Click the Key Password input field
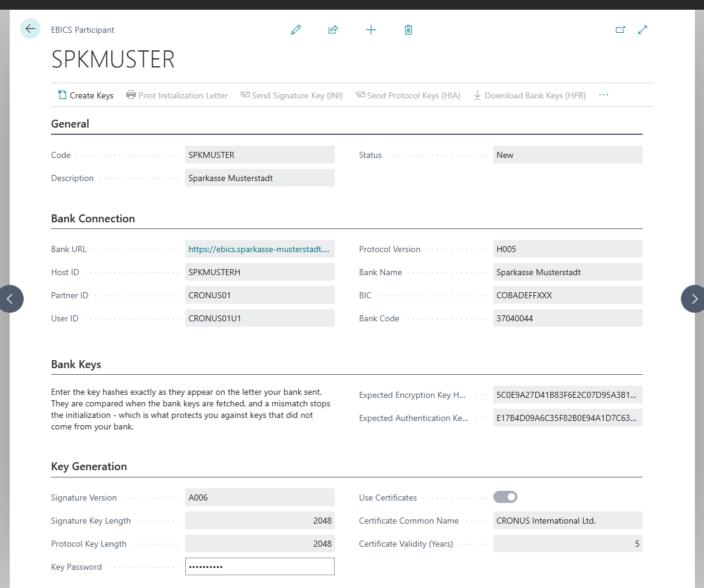The height and width of the screenshot is (588, 704). pos(260,567)
